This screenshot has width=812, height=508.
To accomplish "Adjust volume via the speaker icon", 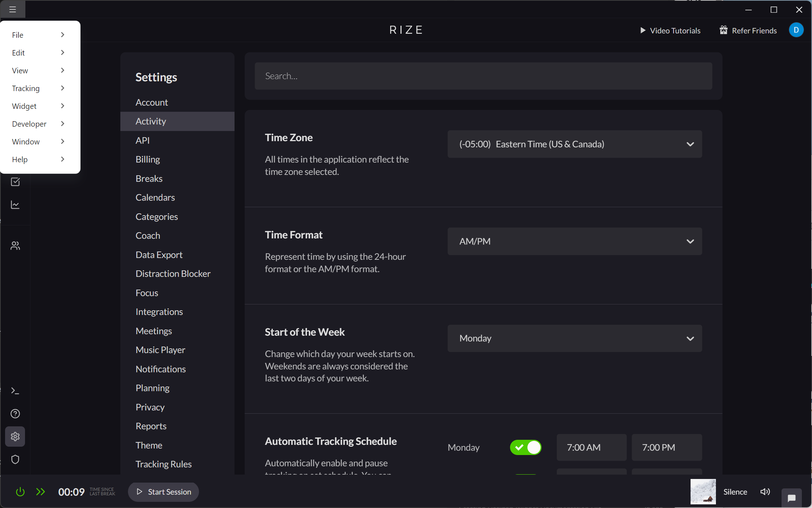I will click(765, 492).
